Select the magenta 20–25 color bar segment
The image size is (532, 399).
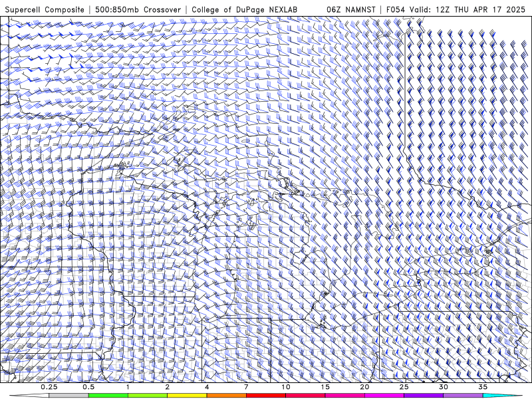(384, 396)
